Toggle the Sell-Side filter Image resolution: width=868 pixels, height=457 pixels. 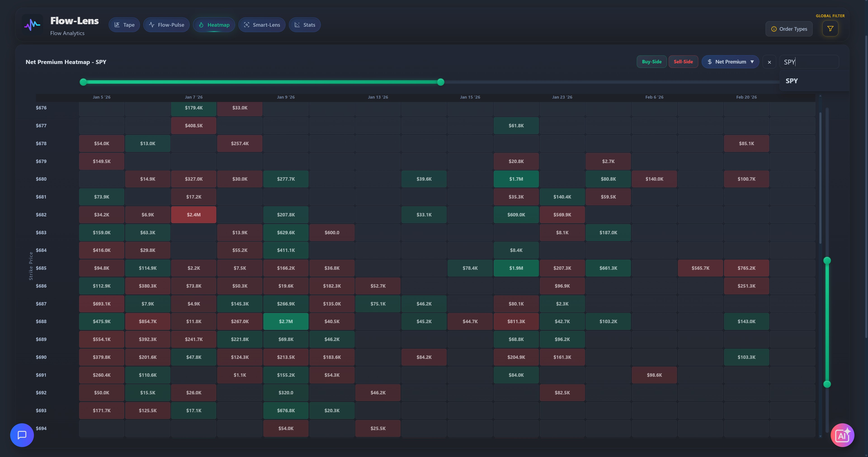pos(683,62)
